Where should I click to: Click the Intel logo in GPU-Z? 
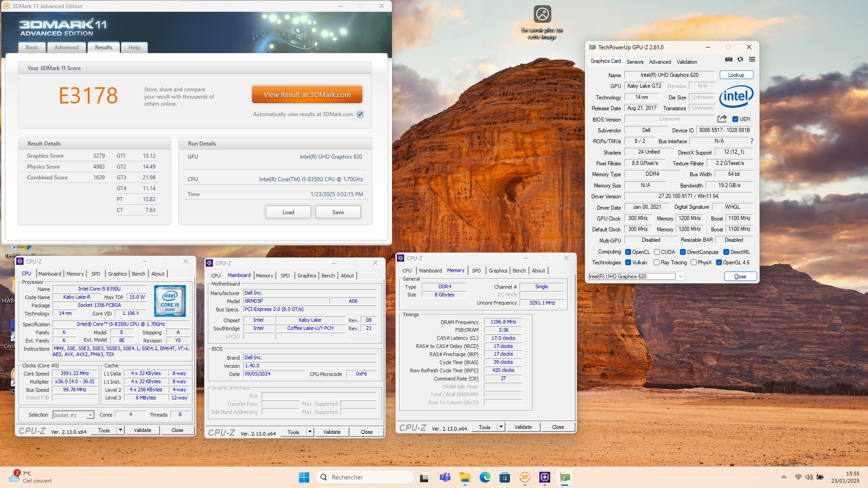tap(736, 96)
